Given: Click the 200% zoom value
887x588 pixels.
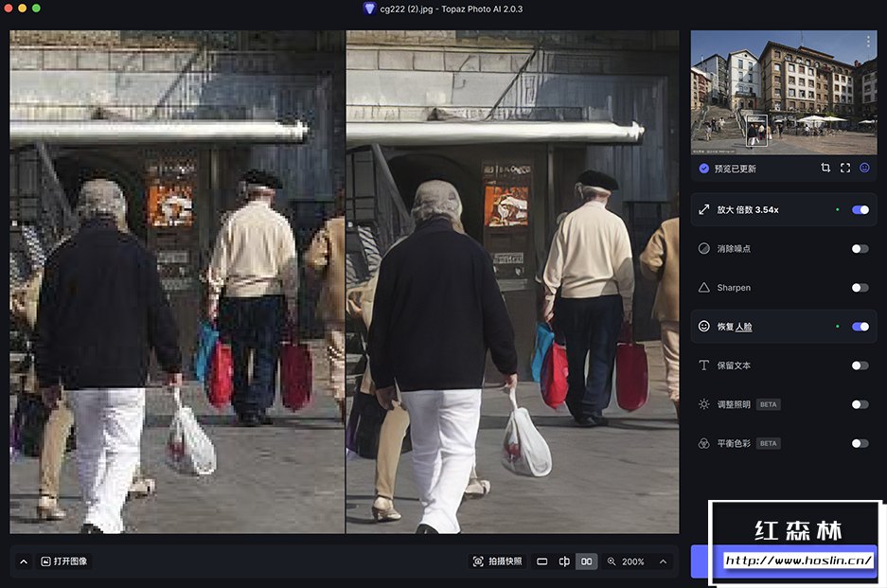Looking at the screenshot, I should [633, 561].
